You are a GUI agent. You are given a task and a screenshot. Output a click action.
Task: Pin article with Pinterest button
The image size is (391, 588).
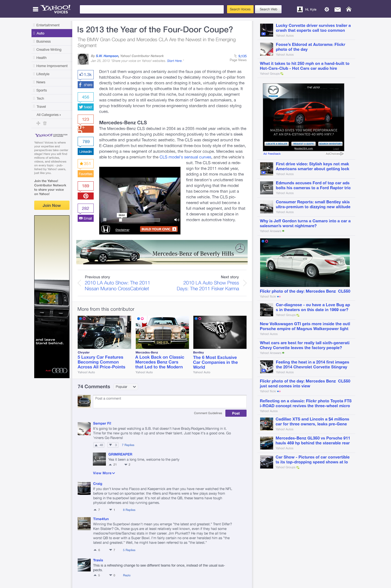click(x=86, y=196)
